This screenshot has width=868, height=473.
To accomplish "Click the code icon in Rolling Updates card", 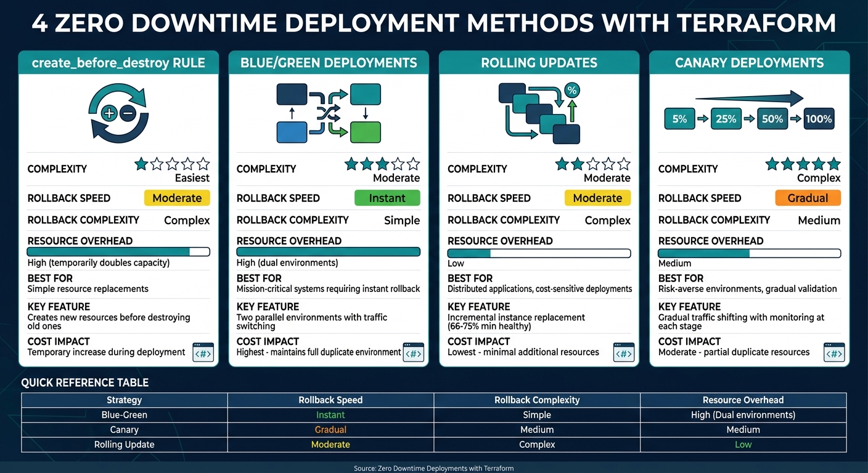I will click(624, 352).
